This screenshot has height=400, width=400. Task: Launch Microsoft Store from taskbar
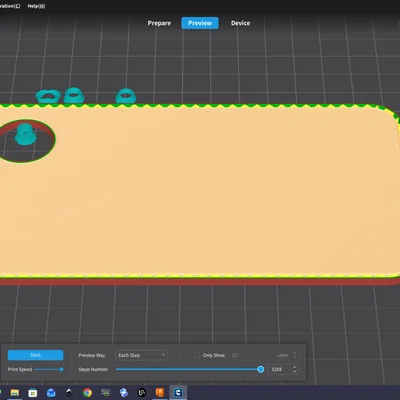click(x=33, y=393)
